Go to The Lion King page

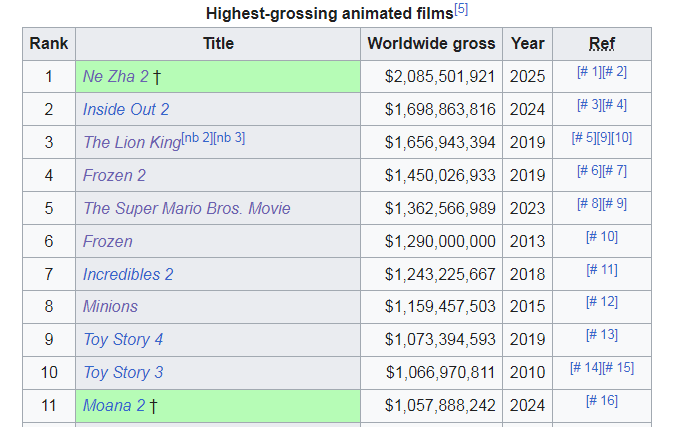[x=131, y=143]
